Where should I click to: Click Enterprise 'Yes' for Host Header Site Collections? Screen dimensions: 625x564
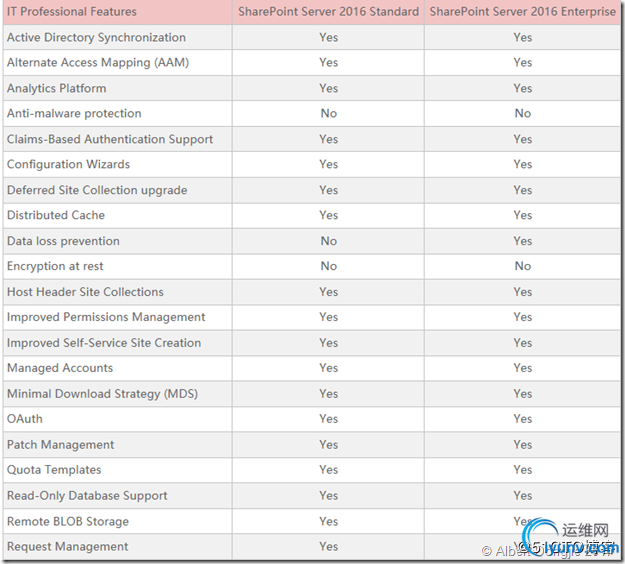tap(523, 292)
